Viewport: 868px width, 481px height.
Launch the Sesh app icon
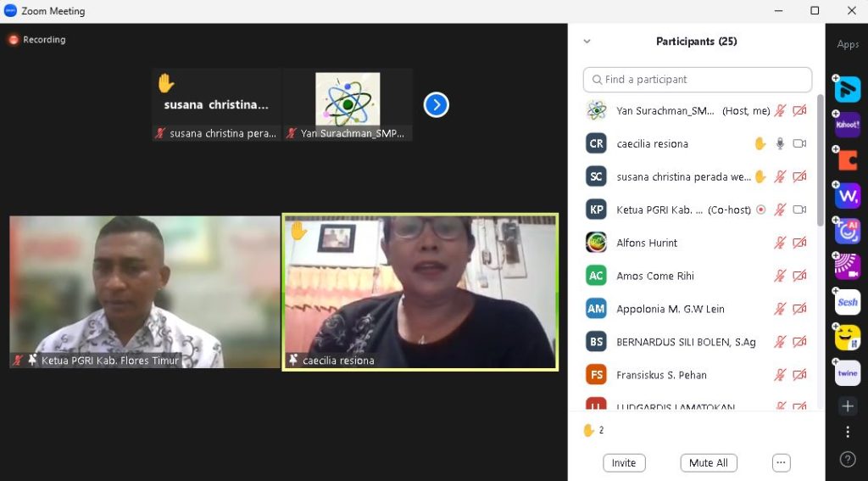(848, 303)
